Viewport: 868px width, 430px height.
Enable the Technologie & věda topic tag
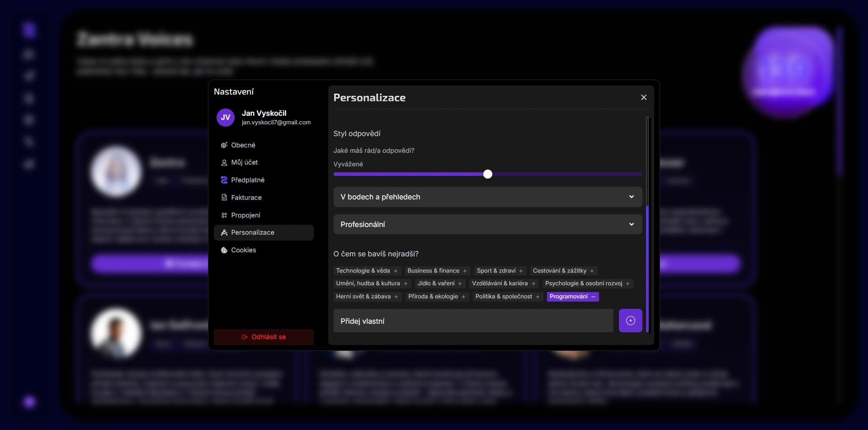tap(367, 271)
